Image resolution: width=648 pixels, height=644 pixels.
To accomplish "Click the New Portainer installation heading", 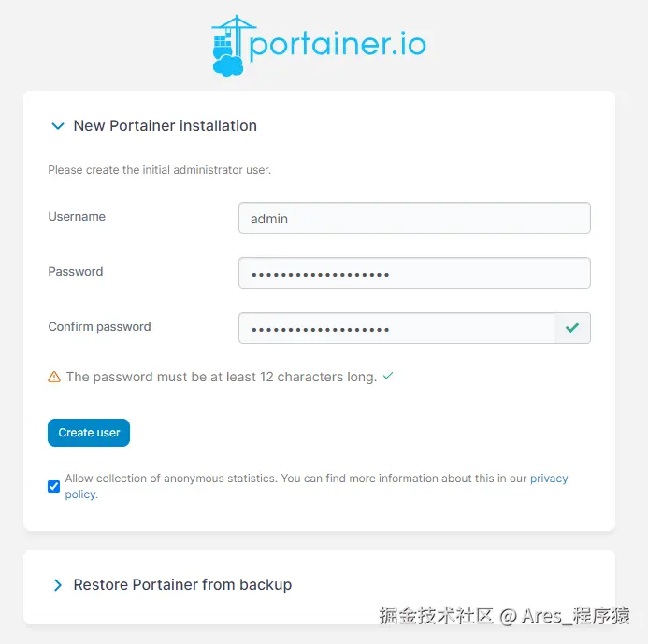I will pyautogui.click(x=165, y=125).
